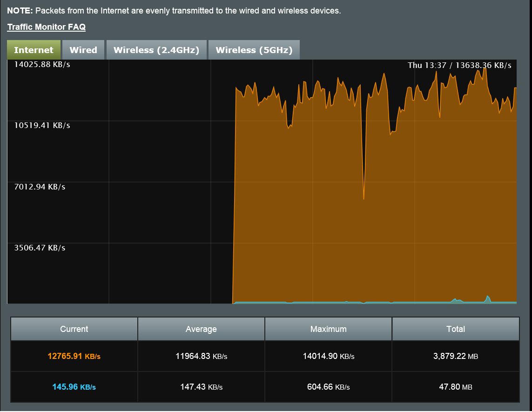Click the 10519.41 KB/s axis label

coord(42,126)
